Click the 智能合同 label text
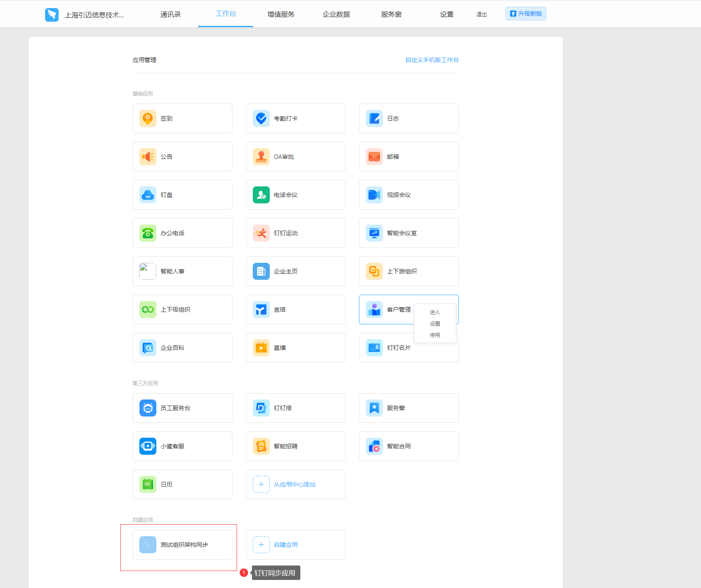This screenshot has width=701, height=588. coord(399,446)
